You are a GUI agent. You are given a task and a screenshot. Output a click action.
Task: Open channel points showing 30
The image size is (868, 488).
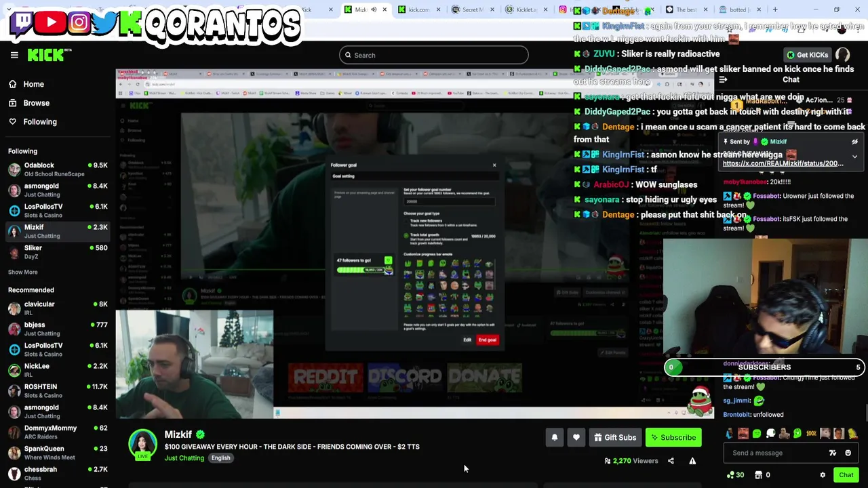click(x=735, y=475)
